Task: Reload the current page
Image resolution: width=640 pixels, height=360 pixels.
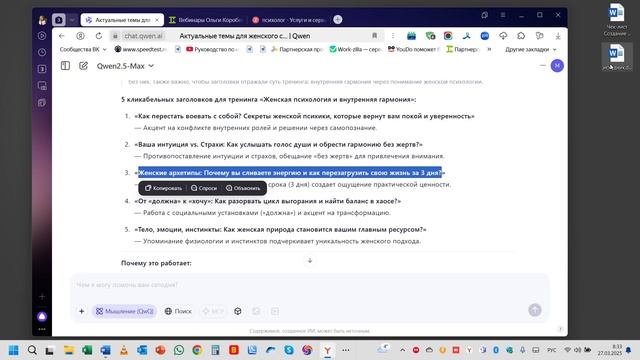Action: [99, 36]
